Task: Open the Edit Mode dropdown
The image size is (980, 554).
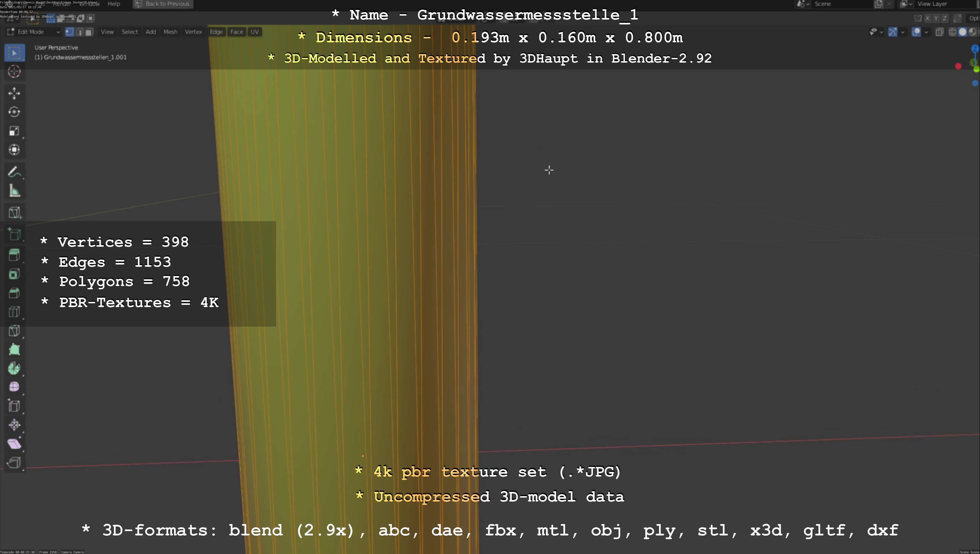Action: [33, 32]
